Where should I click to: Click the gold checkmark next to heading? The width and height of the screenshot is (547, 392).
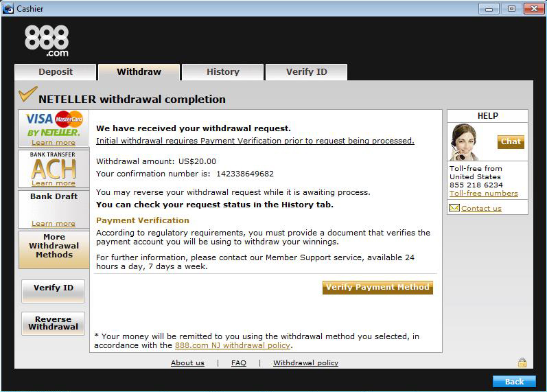(x=27, y=93)
